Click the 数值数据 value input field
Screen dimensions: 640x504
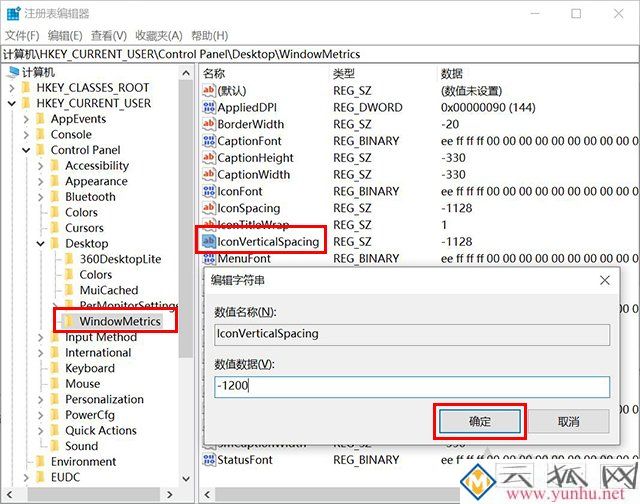(x=411, y=386)
